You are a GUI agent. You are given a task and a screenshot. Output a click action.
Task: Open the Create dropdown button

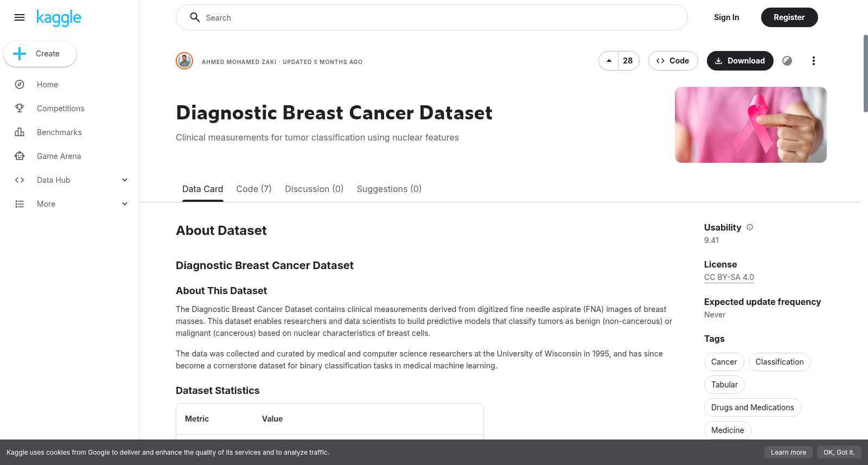[x=40, y=54]
